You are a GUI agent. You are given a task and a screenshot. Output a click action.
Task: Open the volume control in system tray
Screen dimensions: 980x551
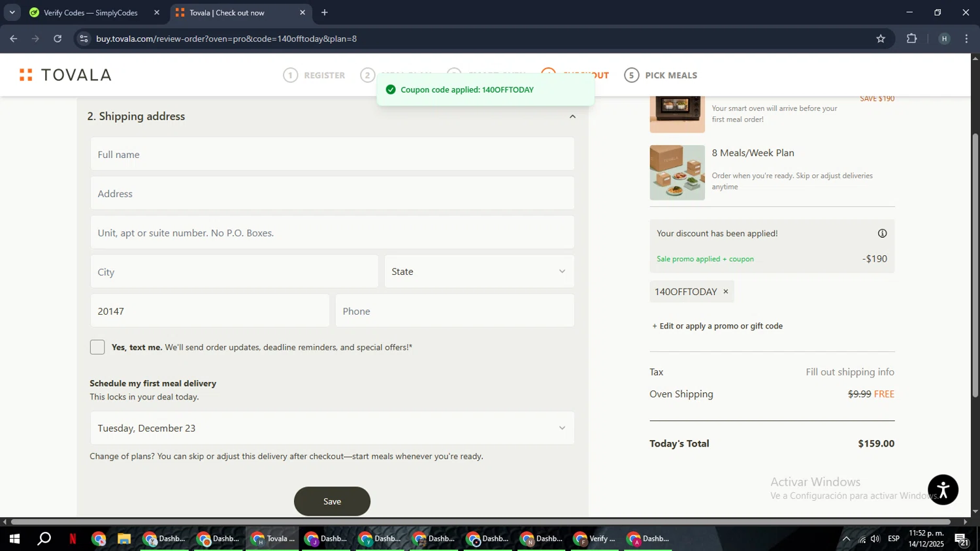click(x=875, y=539)
